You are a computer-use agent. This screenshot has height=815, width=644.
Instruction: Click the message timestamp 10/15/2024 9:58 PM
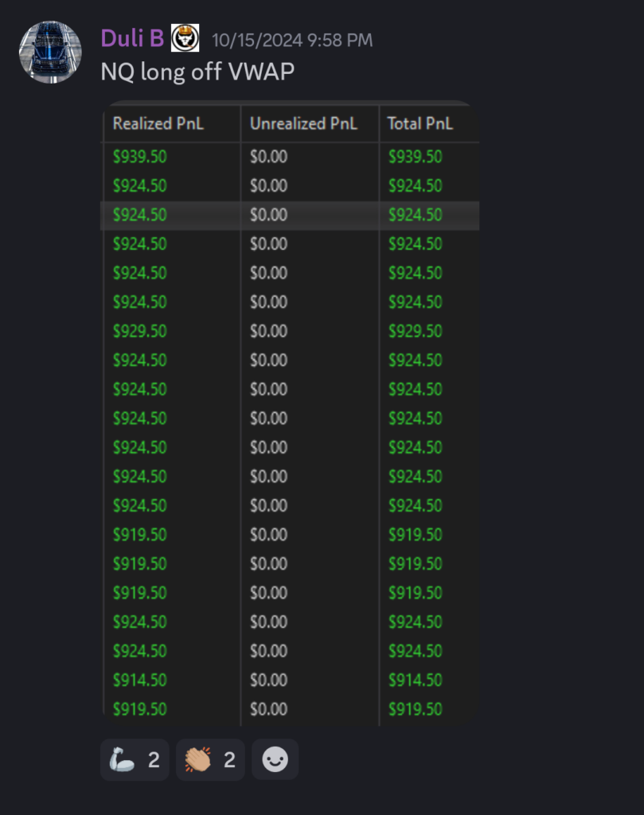(291, 39)
